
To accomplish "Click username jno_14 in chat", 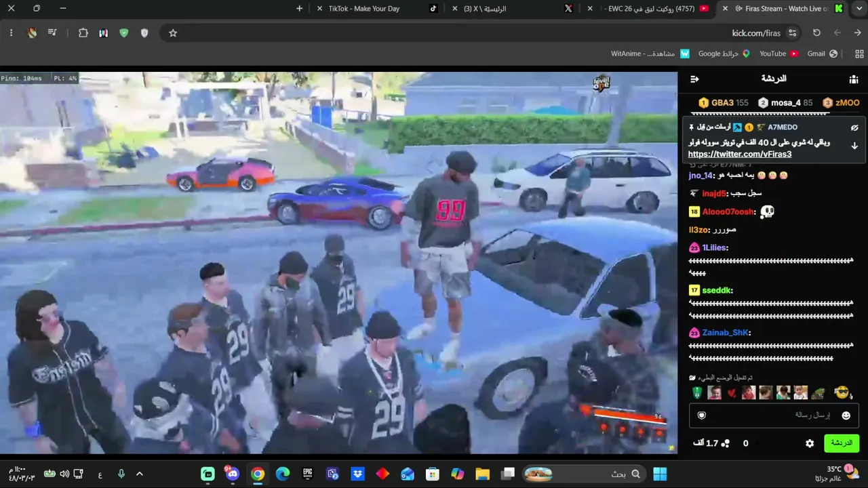I will pos(702,176).
